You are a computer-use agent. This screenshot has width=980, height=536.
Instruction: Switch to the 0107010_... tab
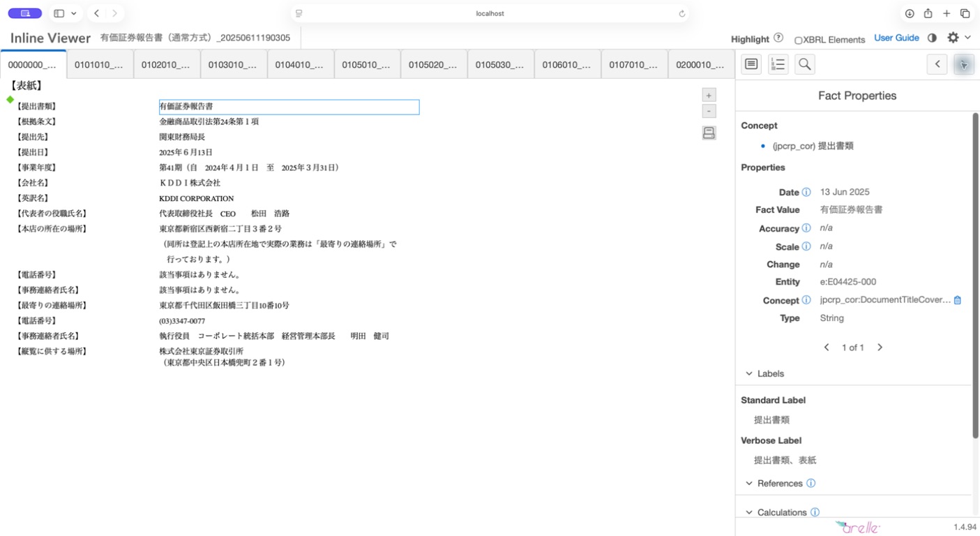pyautogui.click(x=635, y=65)
